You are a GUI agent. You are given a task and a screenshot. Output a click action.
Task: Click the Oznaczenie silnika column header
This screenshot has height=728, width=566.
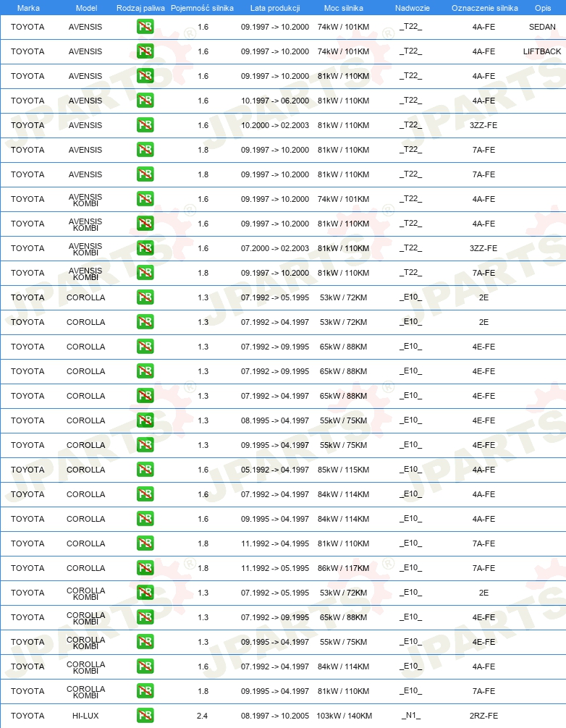485,8
